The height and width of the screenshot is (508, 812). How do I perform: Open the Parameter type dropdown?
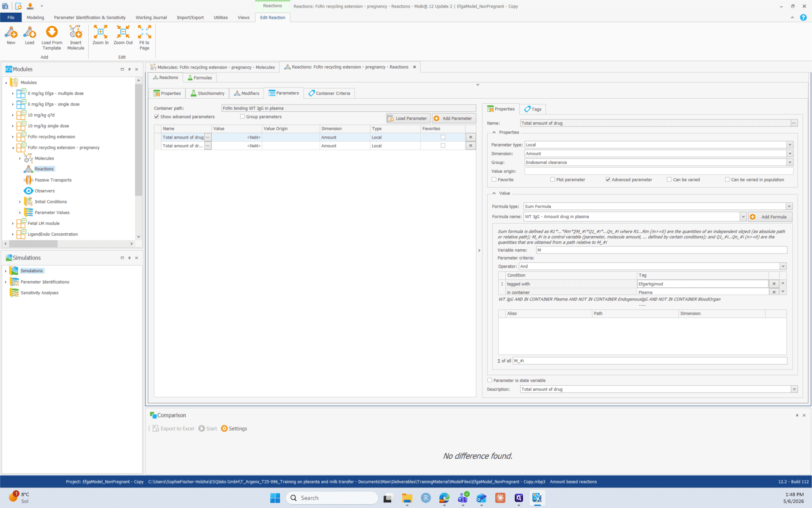789,145
